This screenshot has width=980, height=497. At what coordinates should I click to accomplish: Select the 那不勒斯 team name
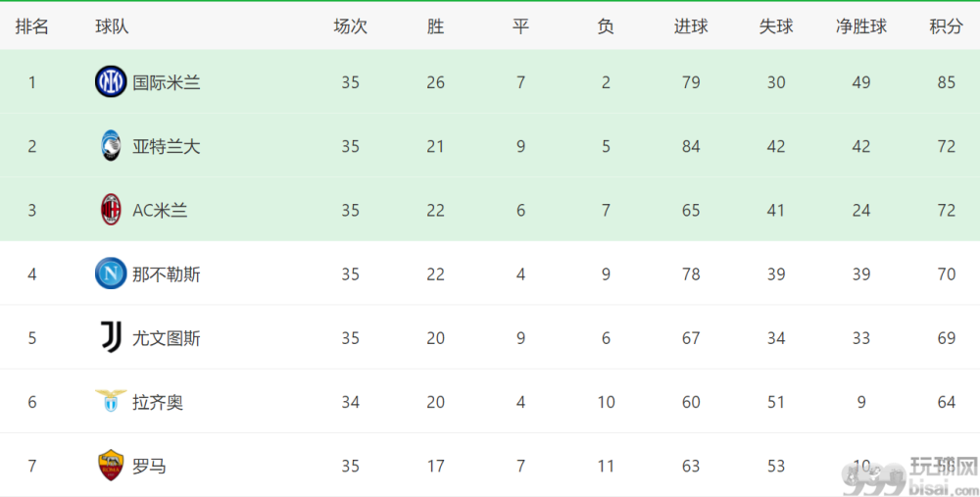[x=167, y=274]
